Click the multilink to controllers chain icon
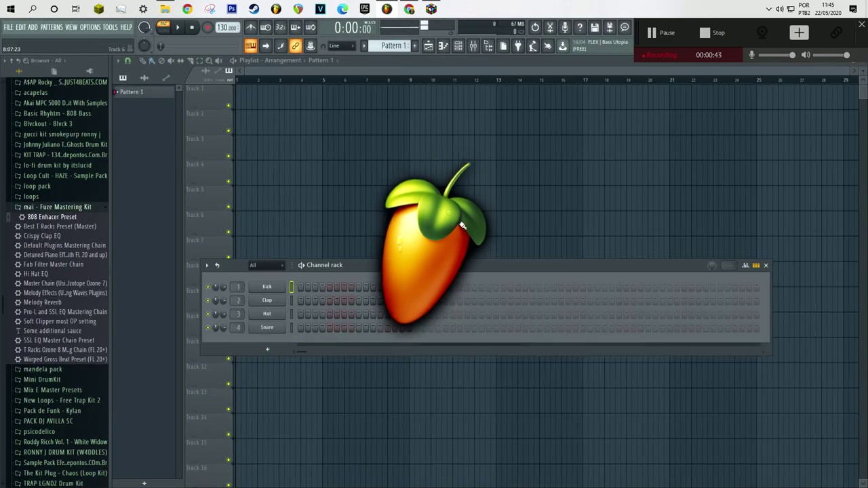 [295, 45]
